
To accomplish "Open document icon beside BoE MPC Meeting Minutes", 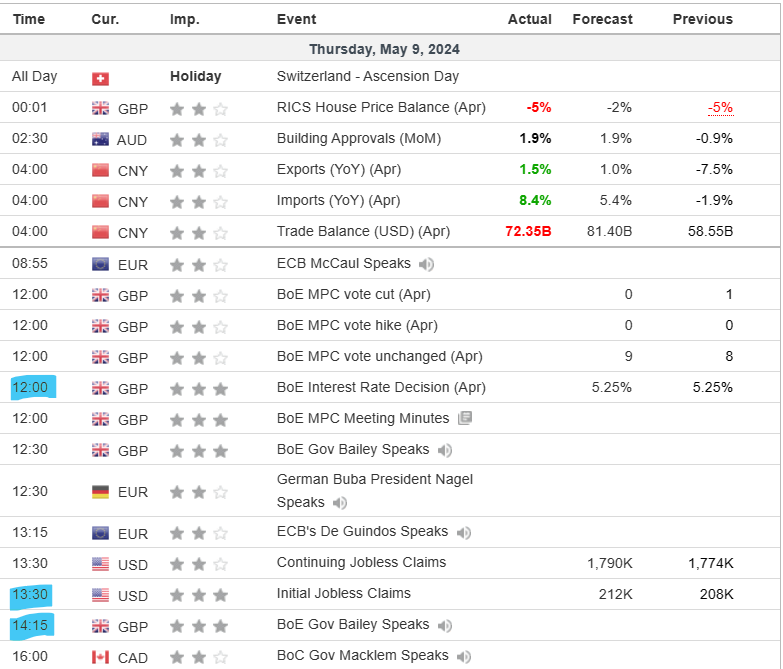I will pyautogui.click(x=465, y=418).
